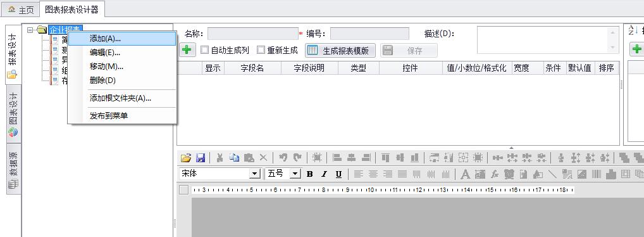Screen dimensions: 644x237
Task: Choose 删除(D) from context menu
Action: 122,80
